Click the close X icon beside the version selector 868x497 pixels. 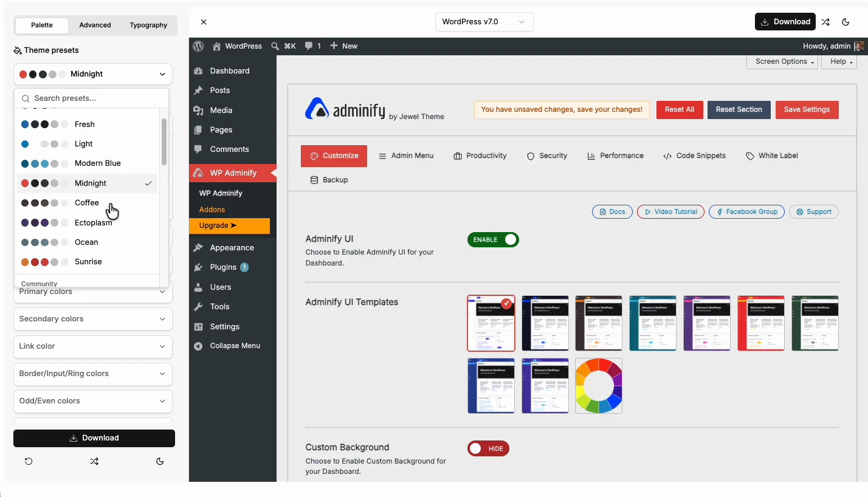pos(204,22)
